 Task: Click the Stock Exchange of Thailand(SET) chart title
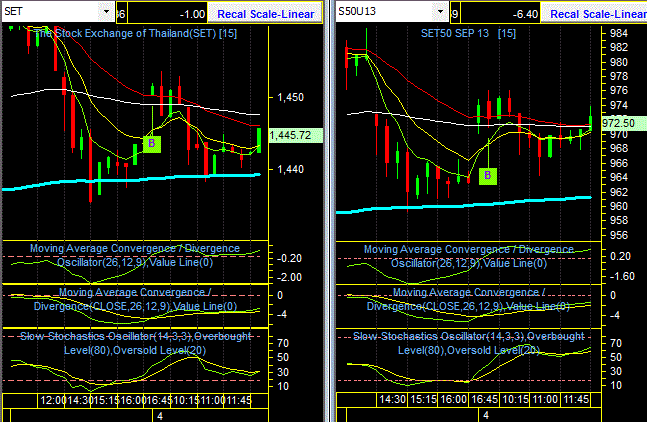pos(135,33)
